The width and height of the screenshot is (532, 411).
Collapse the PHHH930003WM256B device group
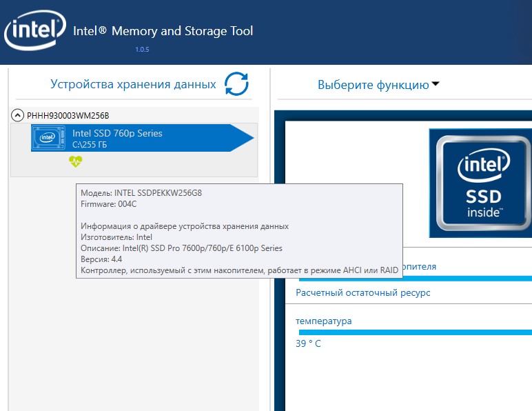(19, 115)
